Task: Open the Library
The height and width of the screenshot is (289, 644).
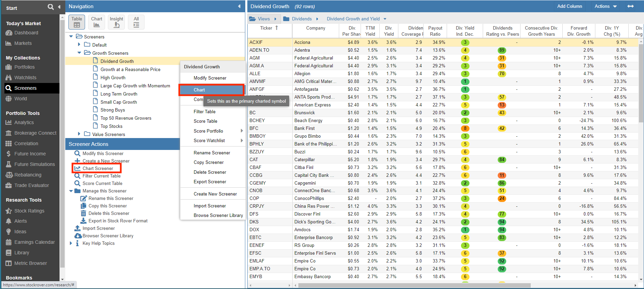Action: 22,253
